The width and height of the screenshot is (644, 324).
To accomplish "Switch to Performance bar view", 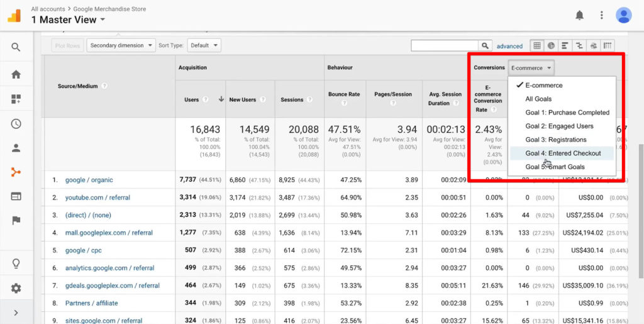I will (565, 45).
